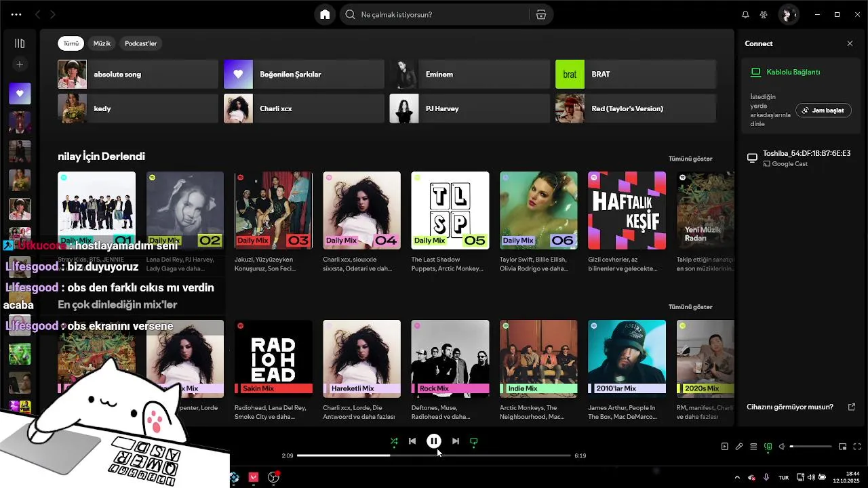This screenshot has width=868, height=488.
Task: Go forward with the right arrow
Action: [53, 14]
